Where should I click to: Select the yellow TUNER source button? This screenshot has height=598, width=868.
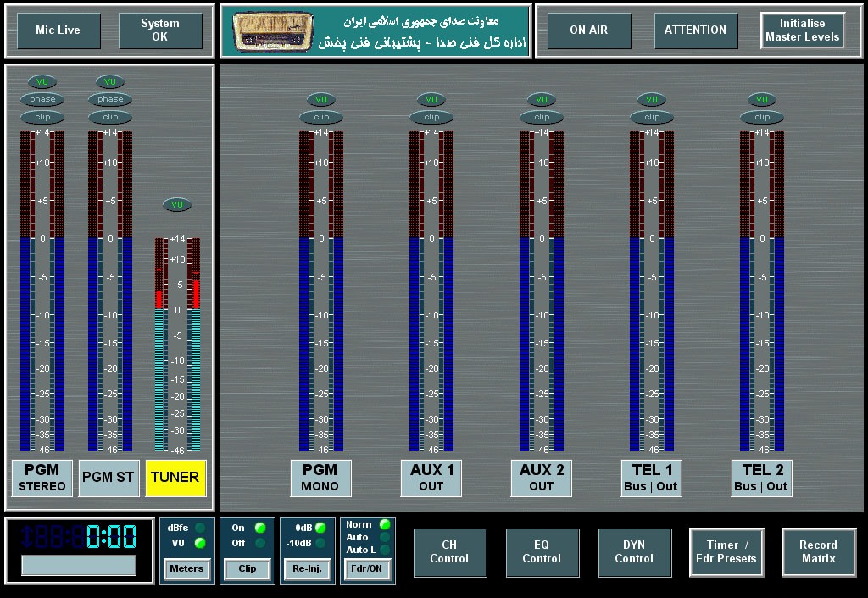click(x=175, y=478)
